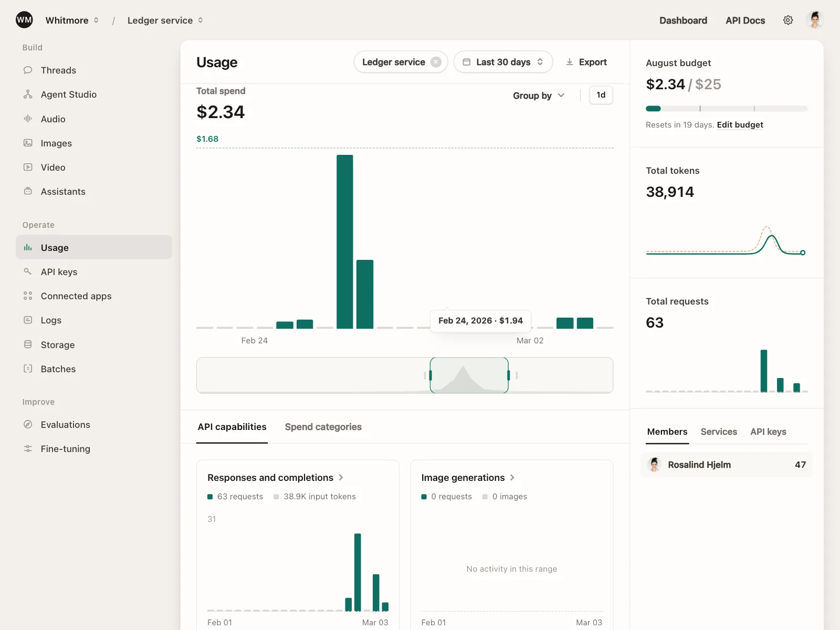Select the Services tab
Viewport: 840px width, 630px height.
719,432
